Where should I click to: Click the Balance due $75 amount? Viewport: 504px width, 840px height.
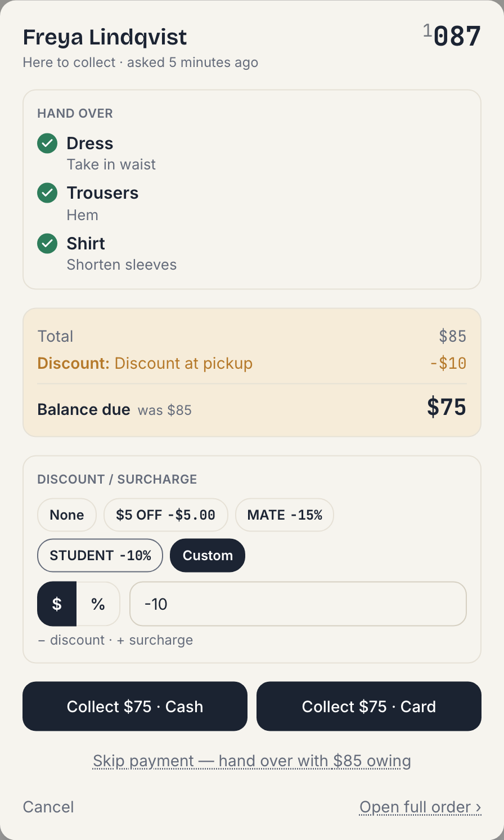point(447,407)
